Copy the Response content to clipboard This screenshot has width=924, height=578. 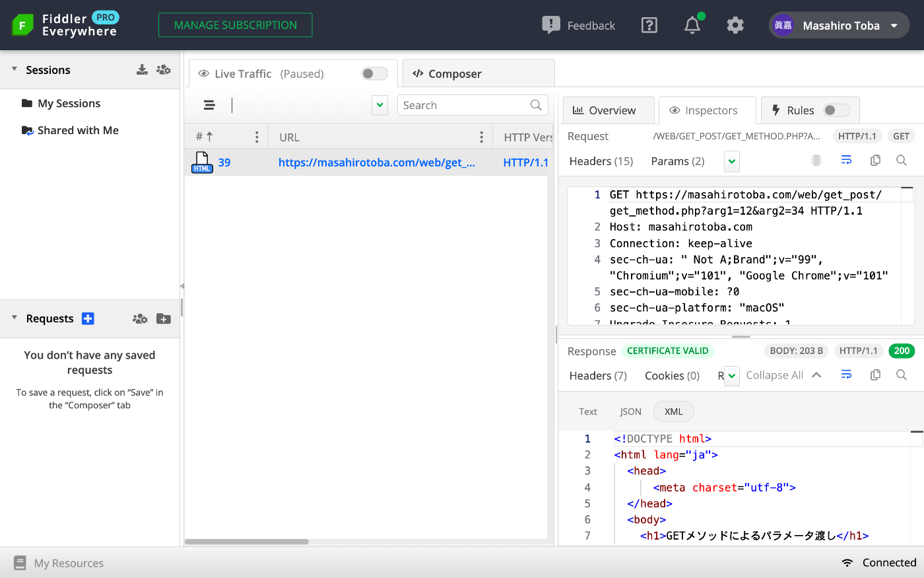click(876, 375)
